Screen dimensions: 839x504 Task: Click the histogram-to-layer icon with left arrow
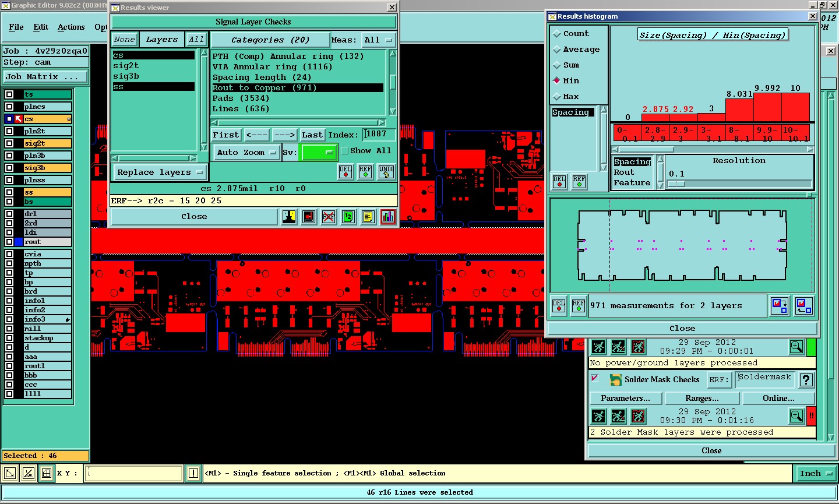click(804, 305)
